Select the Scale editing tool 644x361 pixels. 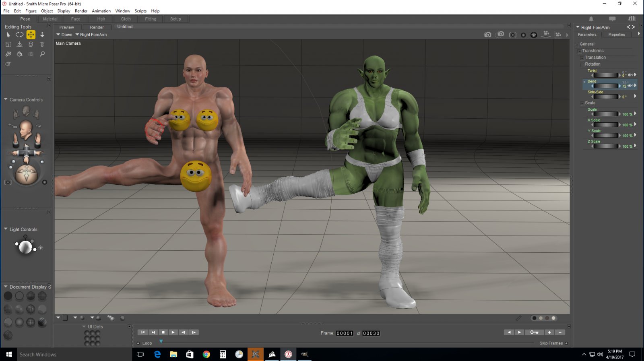8,45
